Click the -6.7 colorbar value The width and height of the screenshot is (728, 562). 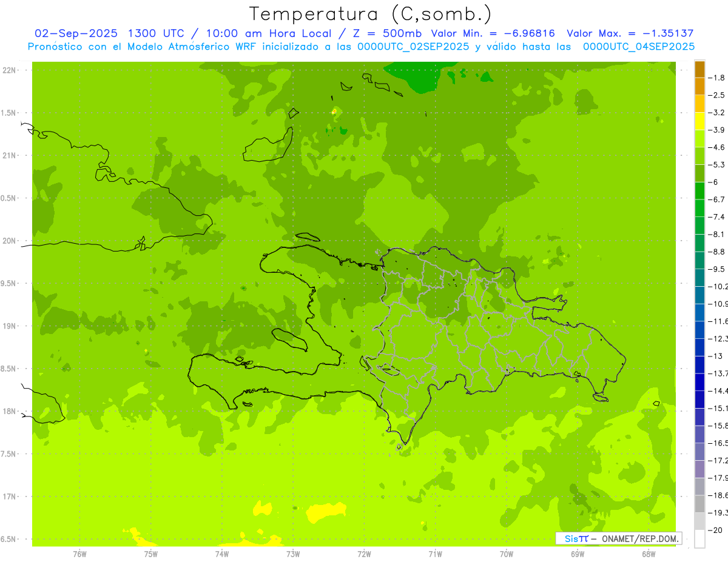717,199
